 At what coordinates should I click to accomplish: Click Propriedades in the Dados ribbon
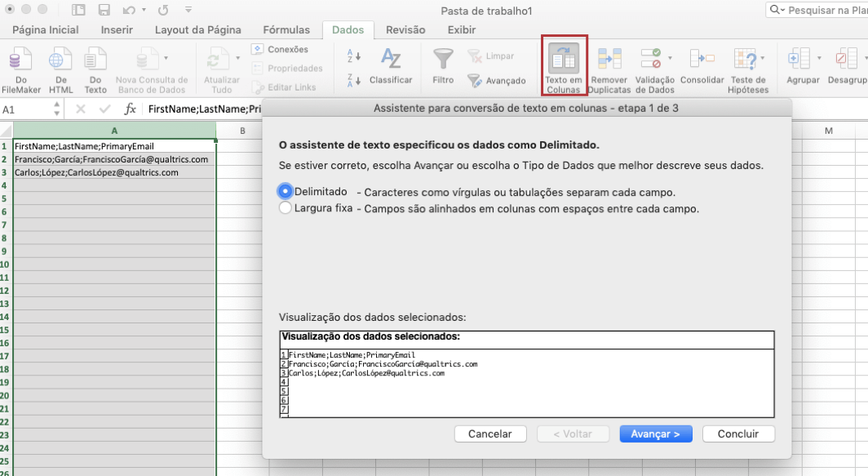click(287, 68)
